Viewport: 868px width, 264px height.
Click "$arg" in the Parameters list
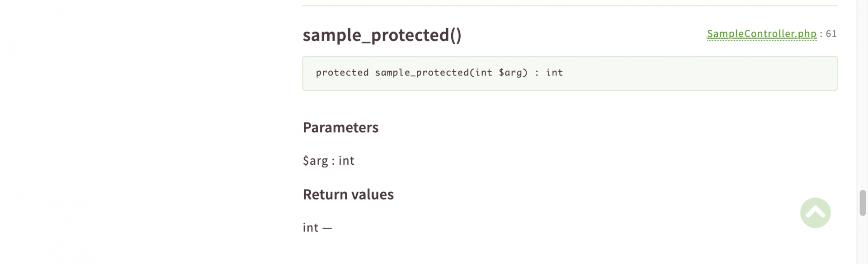[x=315, y=161]
